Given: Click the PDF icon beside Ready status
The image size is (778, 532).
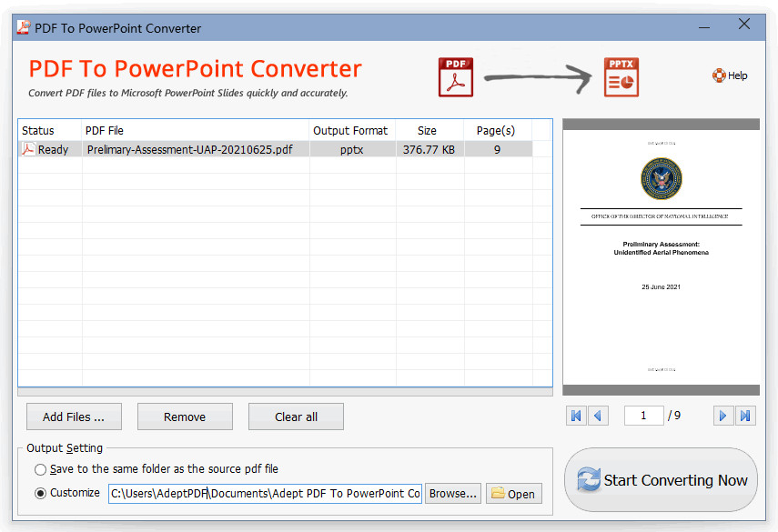Looking at the screenshot, I should tap(28, 149).
